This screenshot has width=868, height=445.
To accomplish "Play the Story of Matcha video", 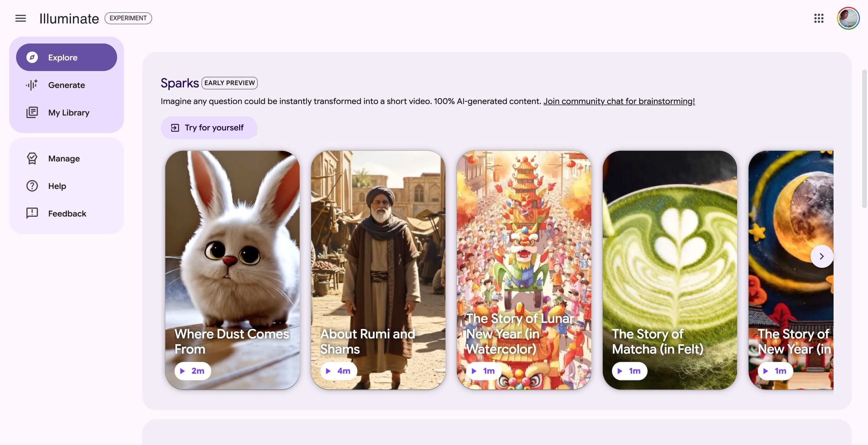I will point(629,371).
